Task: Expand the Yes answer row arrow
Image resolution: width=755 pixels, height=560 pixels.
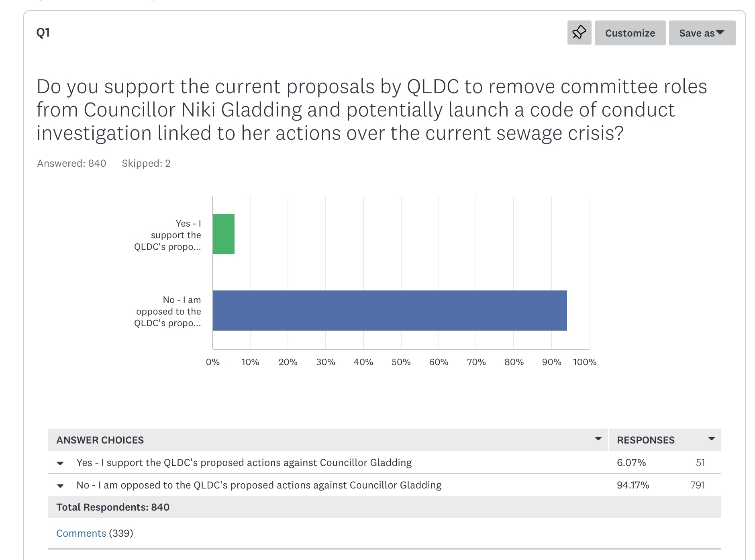Action: (x=60, y=463)
